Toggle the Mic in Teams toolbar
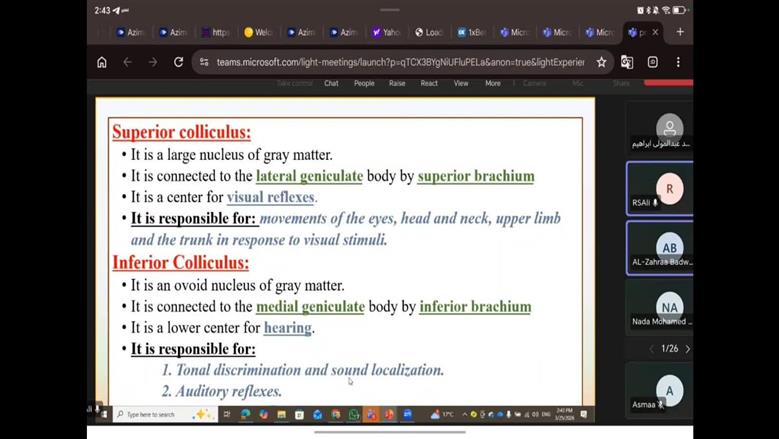 click(577, 83)
